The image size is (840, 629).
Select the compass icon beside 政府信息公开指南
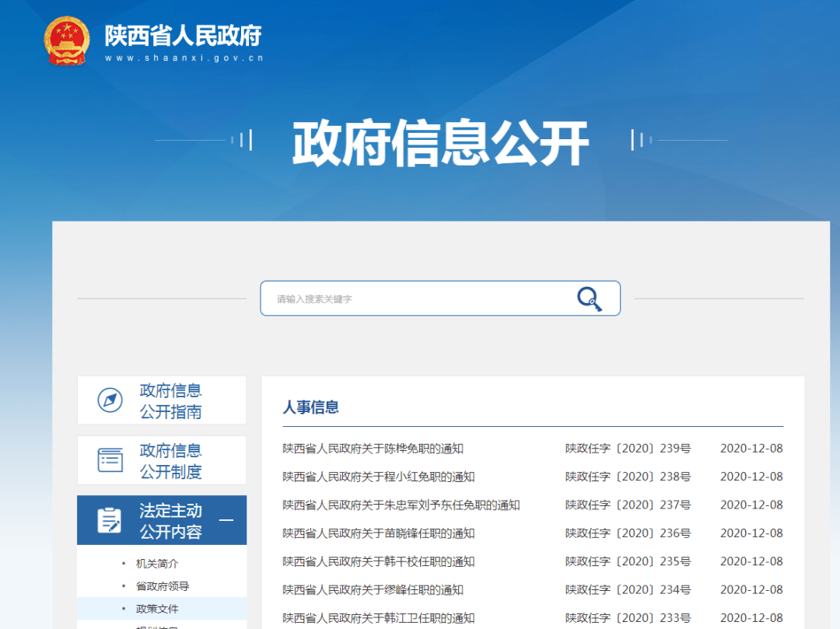coord(110,400)
